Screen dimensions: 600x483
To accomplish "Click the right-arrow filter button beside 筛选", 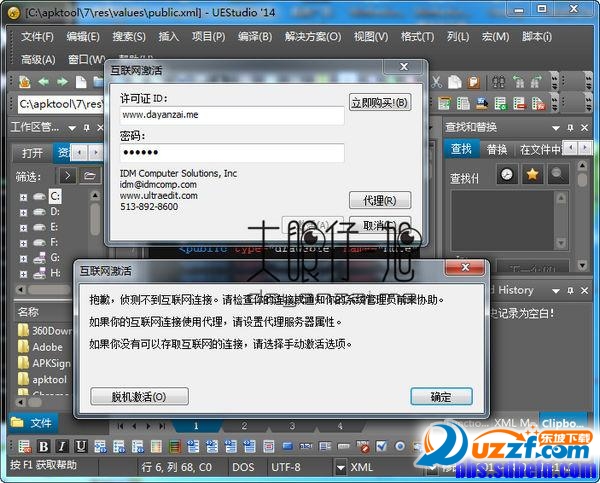I will (67, 176).
